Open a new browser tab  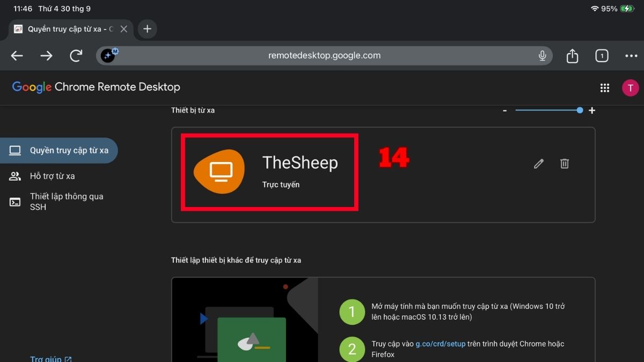[148, 29]
